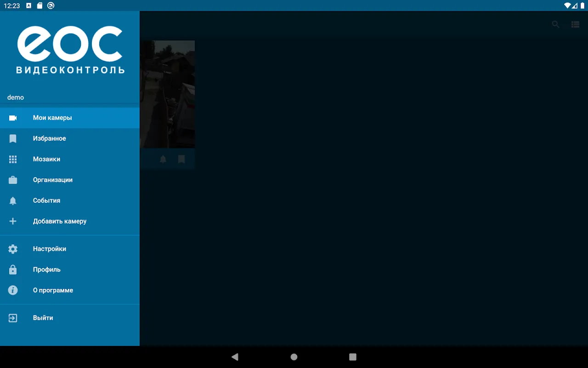
Task: Click the briefcase icon beside Организации
Action: (x=13, y=180)
